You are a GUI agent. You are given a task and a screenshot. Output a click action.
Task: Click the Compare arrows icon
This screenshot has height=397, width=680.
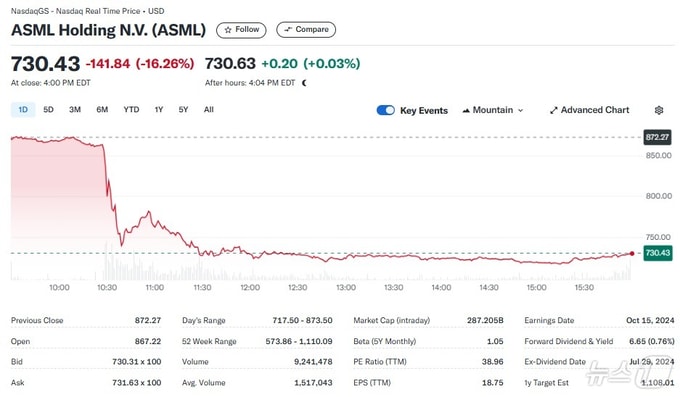(288, 30)
